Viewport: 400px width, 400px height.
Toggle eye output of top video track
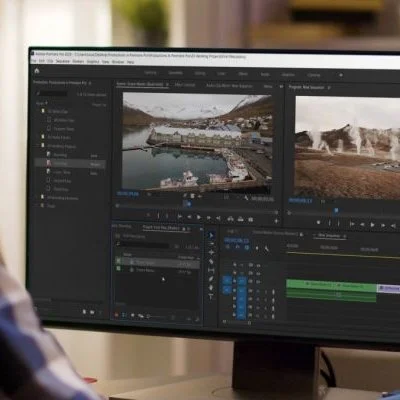pos(258,266)
